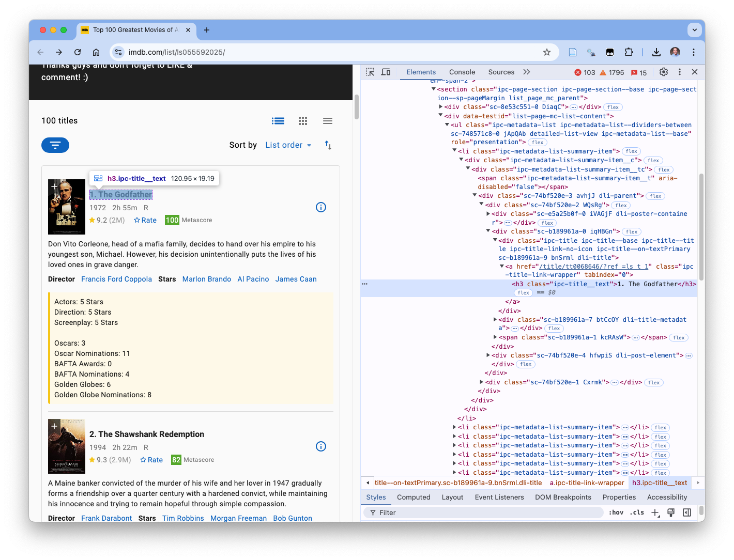Click the browser back arrow
The width and height of the screenshot is (734, 560).
point(40,52)
